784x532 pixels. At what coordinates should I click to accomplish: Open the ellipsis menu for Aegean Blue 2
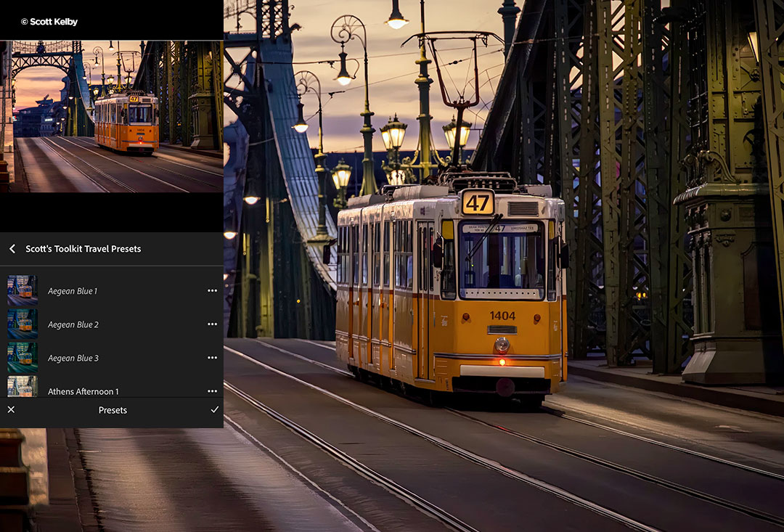[212, 324]
